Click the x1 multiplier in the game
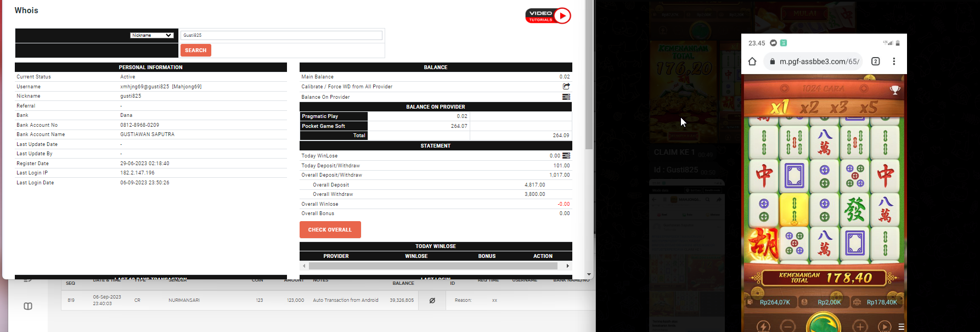Image resolution: width=980 pixels, height=332 pixels. tap(780, 106)
